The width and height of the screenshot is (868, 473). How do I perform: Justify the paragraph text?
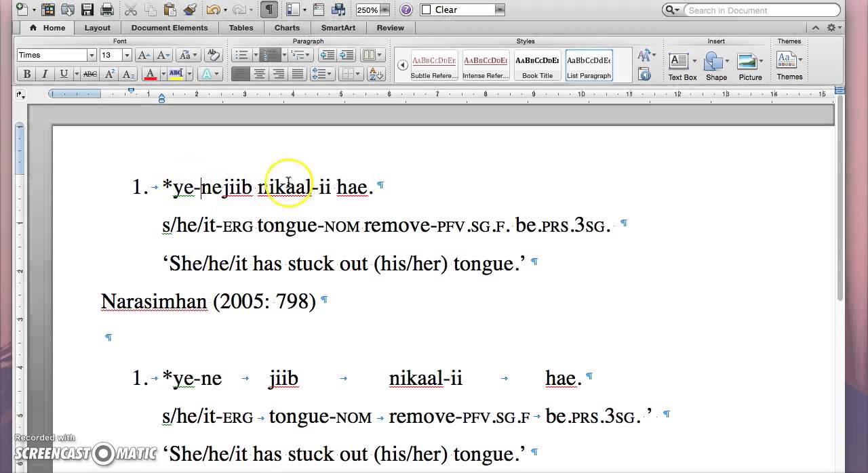point(297,74)
